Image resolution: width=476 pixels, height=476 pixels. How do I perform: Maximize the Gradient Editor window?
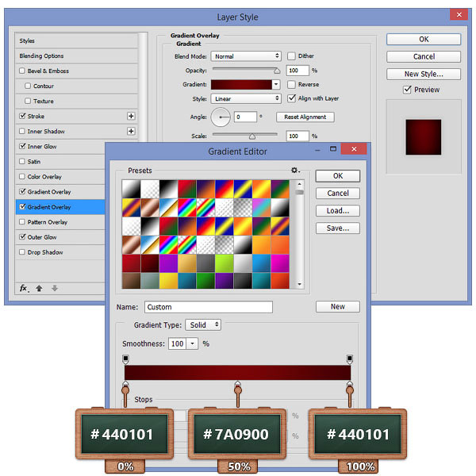coord(333,149)
